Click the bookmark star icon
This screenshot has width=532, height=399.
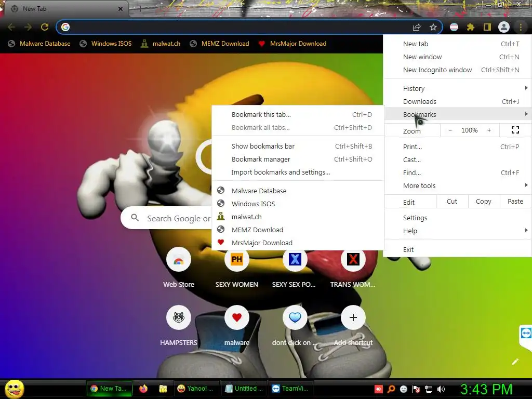click(433, 27)
